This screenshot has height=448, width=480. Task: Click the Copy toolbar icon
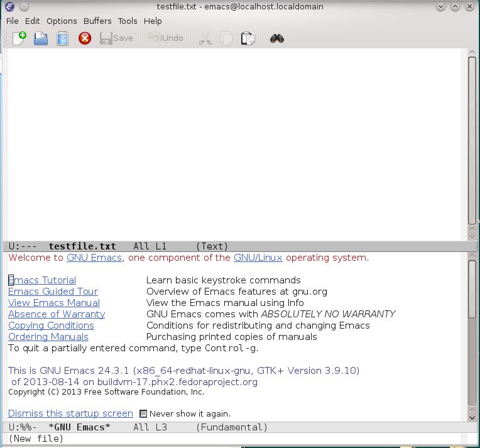[x=227, y=38]
